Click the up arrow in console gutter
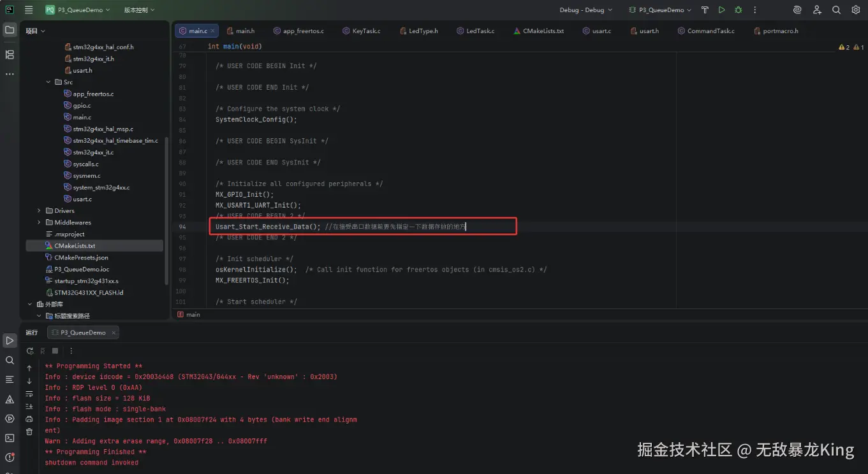Image resolution: width=868 pixels, height=474 pixels. coord(29,368)
